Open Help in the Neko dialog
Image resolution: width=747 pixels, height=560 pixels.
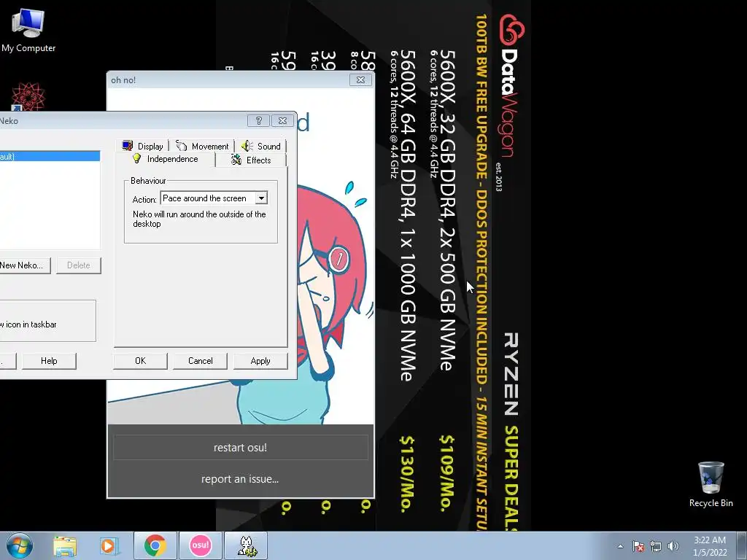[x=49, y=361]
